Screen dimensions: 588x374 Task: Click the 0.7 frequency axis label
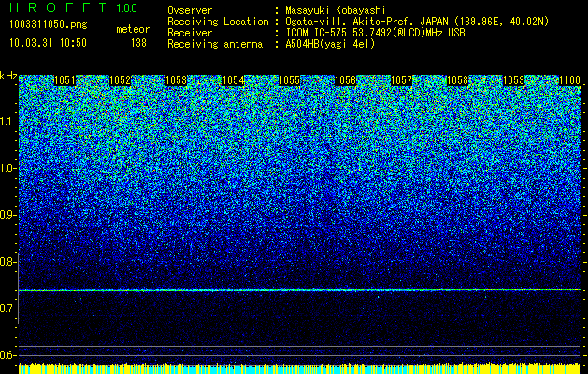click(8, 309)
